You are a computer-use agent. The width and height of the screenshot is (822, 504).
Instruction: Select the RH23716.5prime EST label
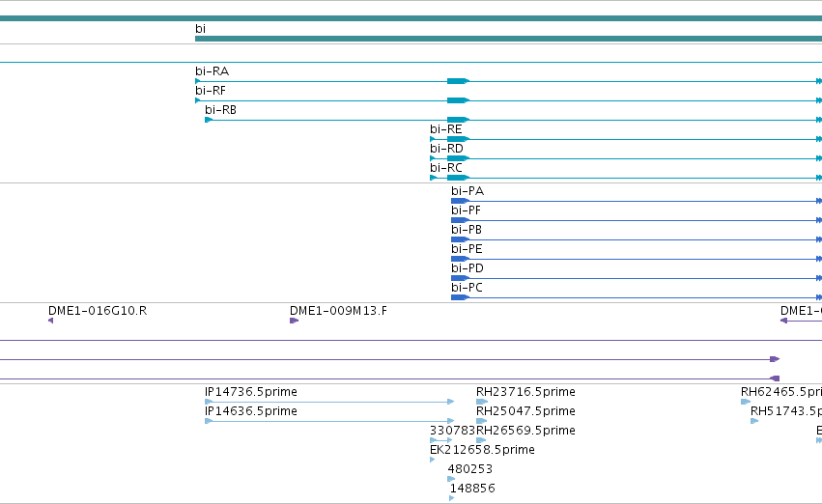[x=525, y=392]
